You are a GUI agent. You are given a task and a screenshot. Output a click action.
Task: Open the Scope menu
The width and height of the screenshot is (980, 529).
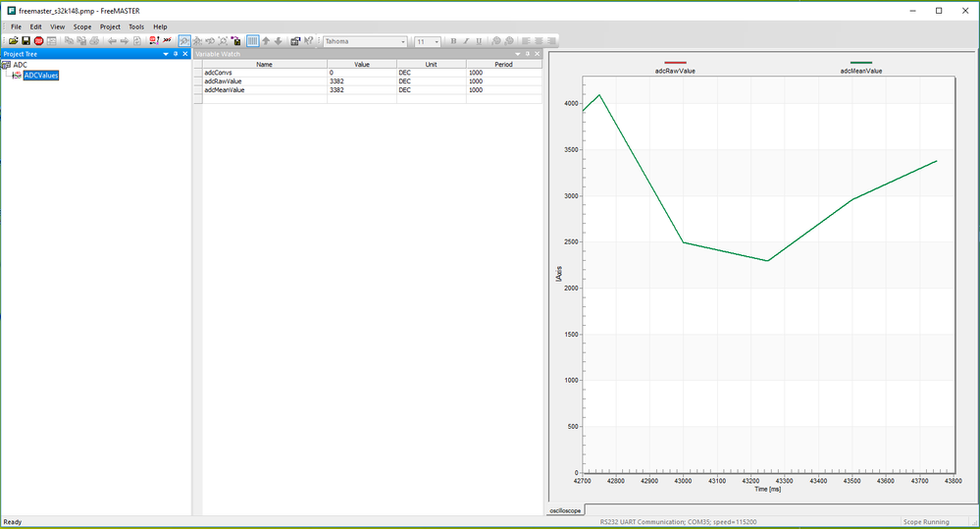point(81,26)
